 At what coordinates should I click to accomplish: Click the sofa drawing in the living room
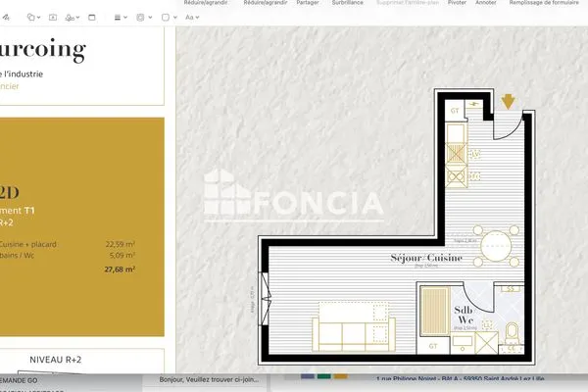tap(354, 326)
